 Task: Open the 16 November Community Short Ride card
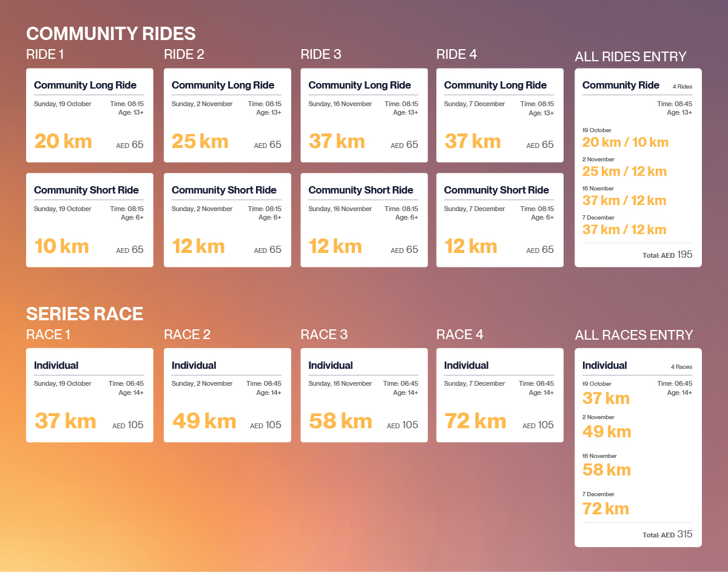click(x=363, y=220)
